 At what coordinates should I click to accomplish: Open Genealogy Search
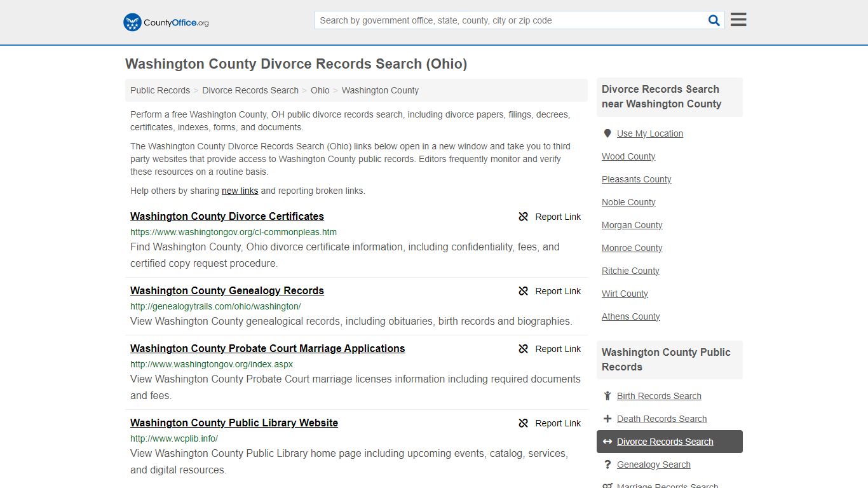tap(653, 464)
